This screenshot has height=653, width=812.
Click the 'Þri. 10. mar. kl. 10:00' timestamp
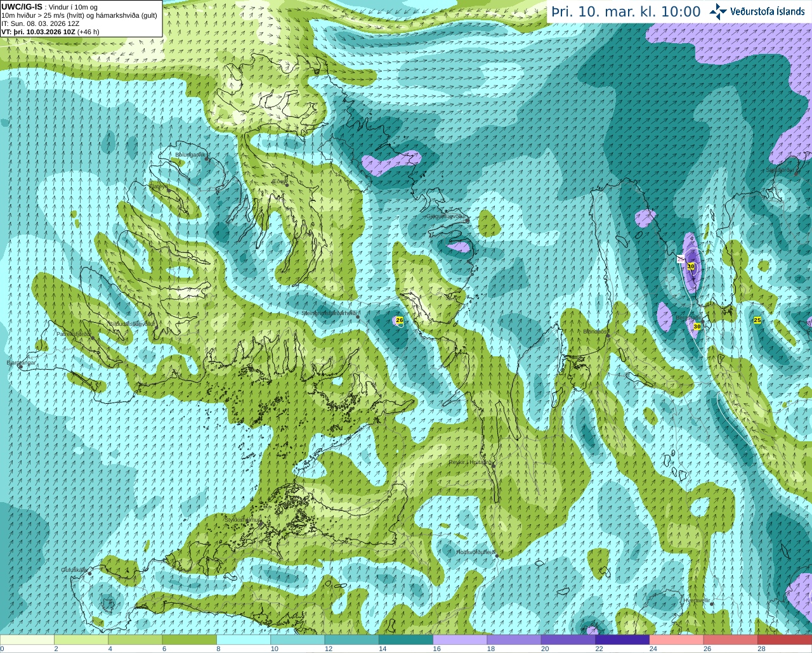coord(625,12)
